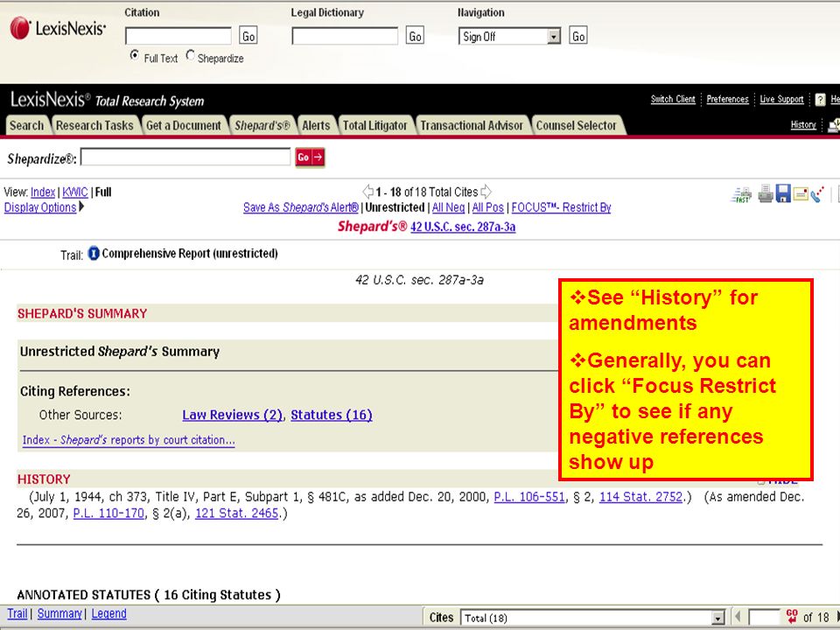The width and height of the screenshot is (840, 630).
Task: Click the Trail link in bottom bar
Action: point(17,613)
